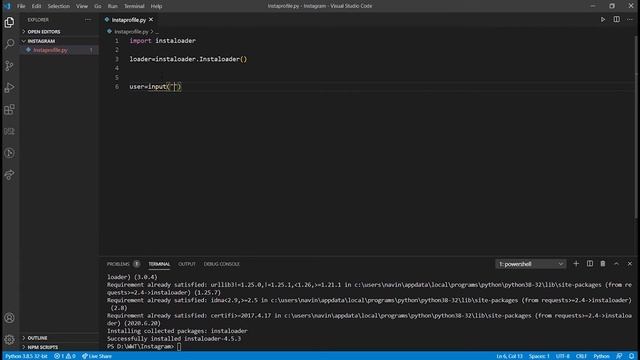Switch to the Terminal panel tab

pos(159,264)
